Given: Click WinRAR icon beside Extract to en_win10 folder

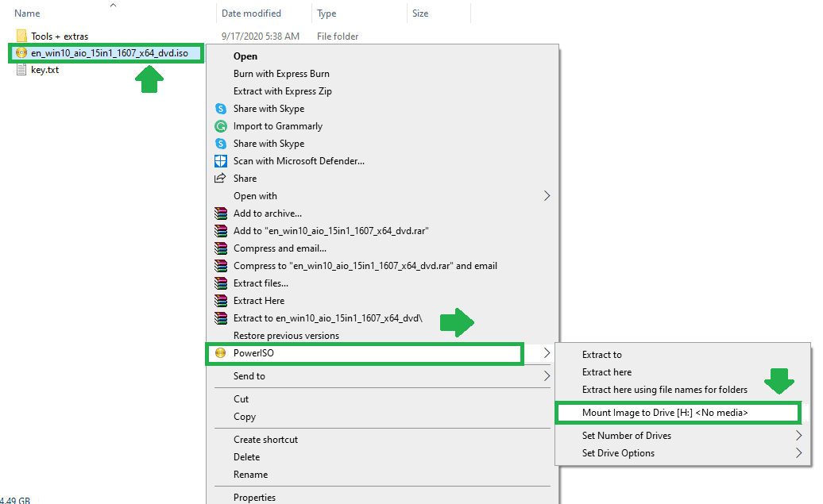Looking at the screenshot, I should [x=221, y=318].
